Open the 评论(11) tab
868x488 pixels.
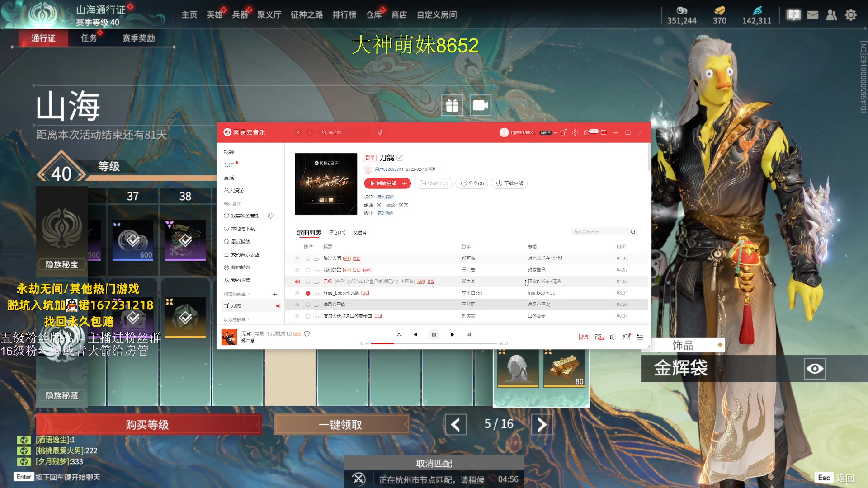pyautogui.click(x=336, y=233)
